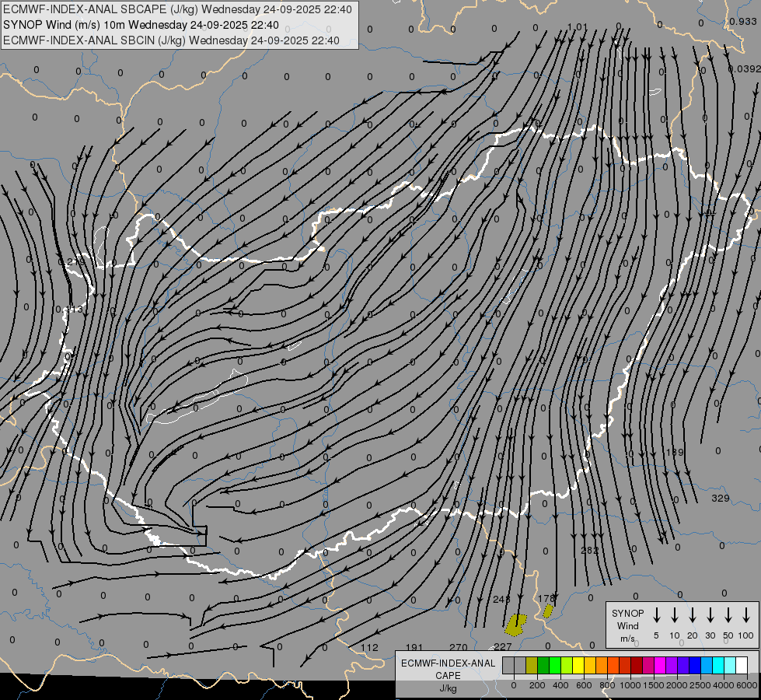Click the 189 CAPE value on the map
The image size is (761, 700).
[675, 452]
